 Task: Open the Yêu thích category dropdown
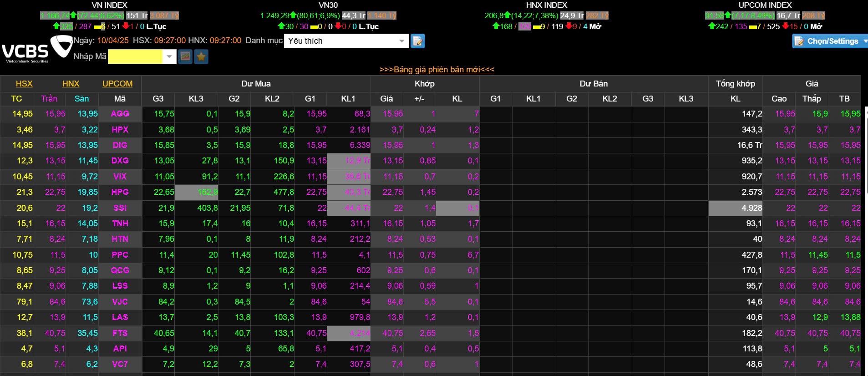pyautogui.click(x=401, y=41)
